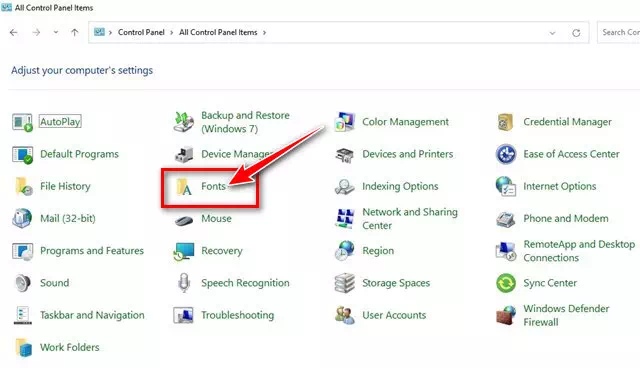Click the Up one level arrow
This screenshot has width=640, height=368.
coord(74,33)
